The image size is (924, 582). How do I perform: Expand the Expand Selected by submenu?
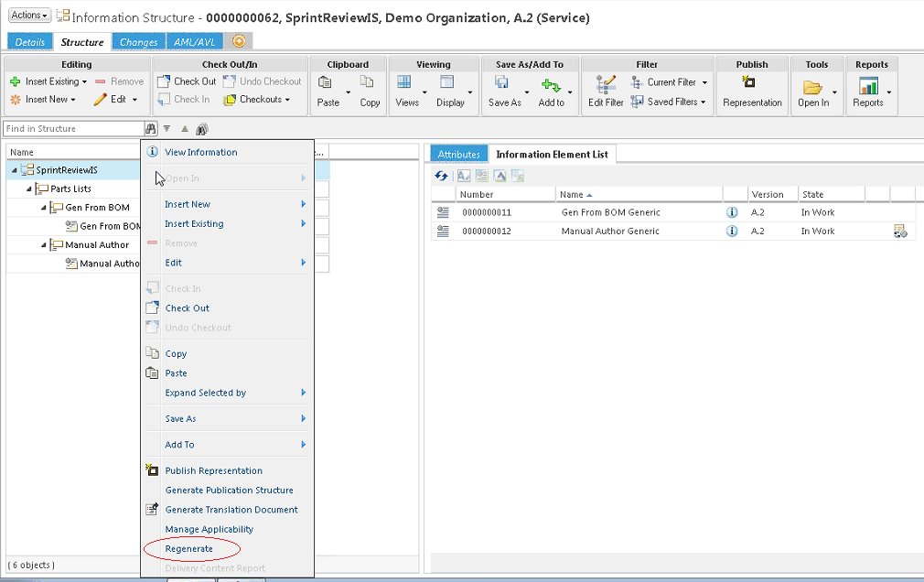(304, 393)
